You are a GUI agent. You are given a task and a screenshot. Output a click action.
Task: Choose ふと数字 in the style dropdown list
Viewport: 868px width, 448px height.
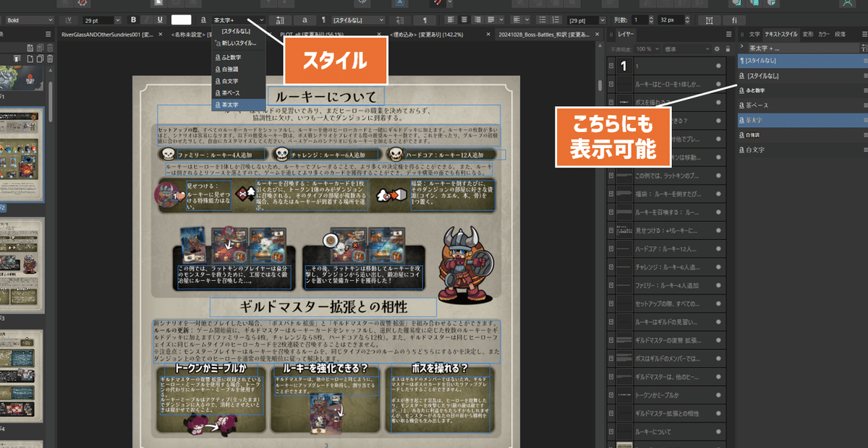click(x=239, y=57)
